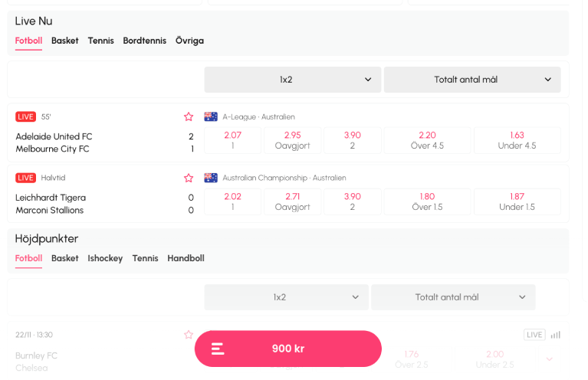Image resolution: width=588 pixels, height=380 pixels.
Task: Select Ishockey tab in Höjdpunkter
Action: pos(105,259)
